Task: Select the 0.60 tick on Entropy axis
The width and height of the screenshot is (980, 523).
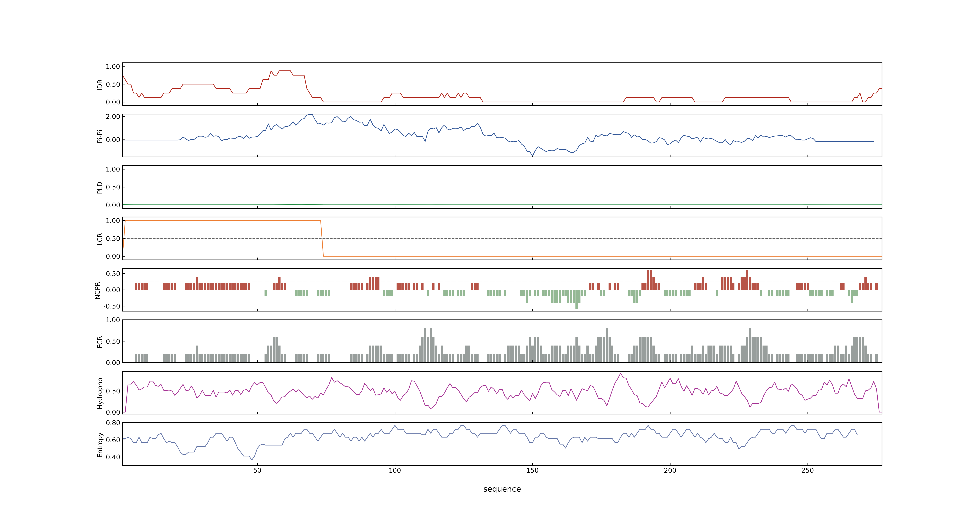Action: tap(113, 440)
